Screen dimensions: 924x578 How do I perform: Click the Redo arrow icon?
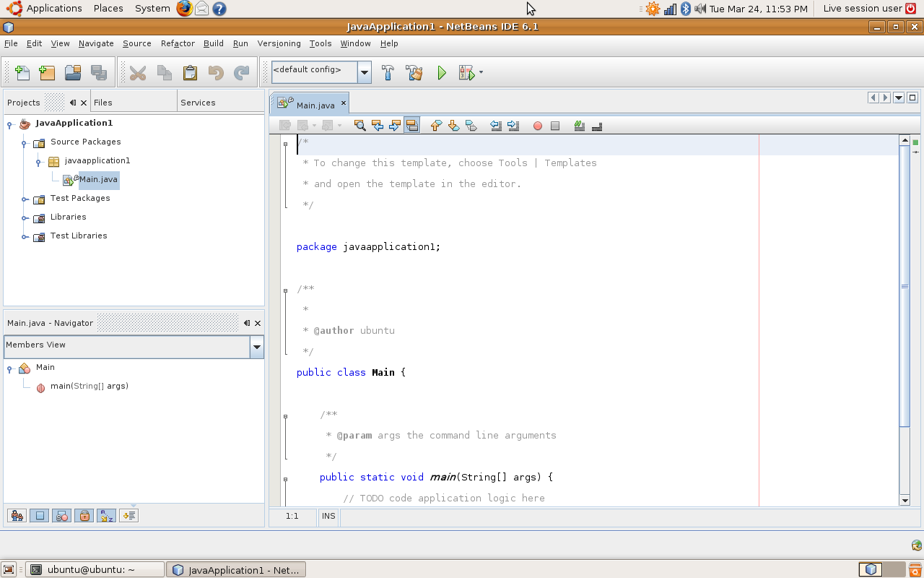[x=241, y=72]
